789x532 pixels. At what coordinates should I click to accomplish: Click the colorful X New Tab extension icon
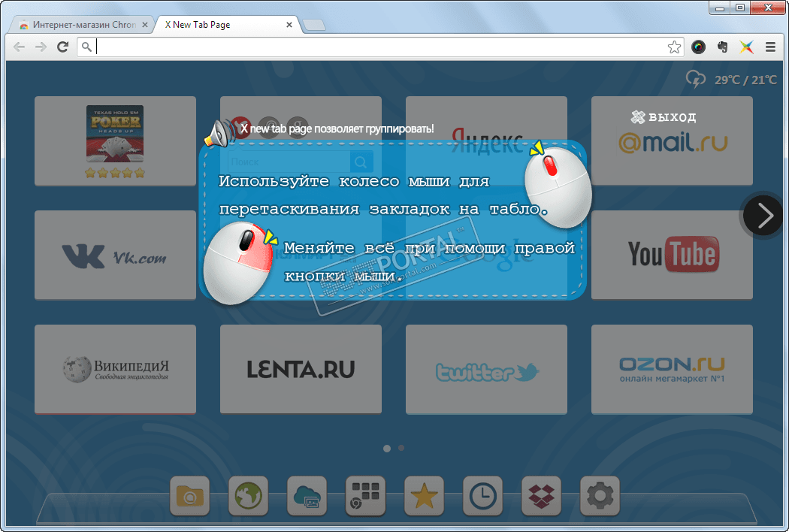click(747, 47)
